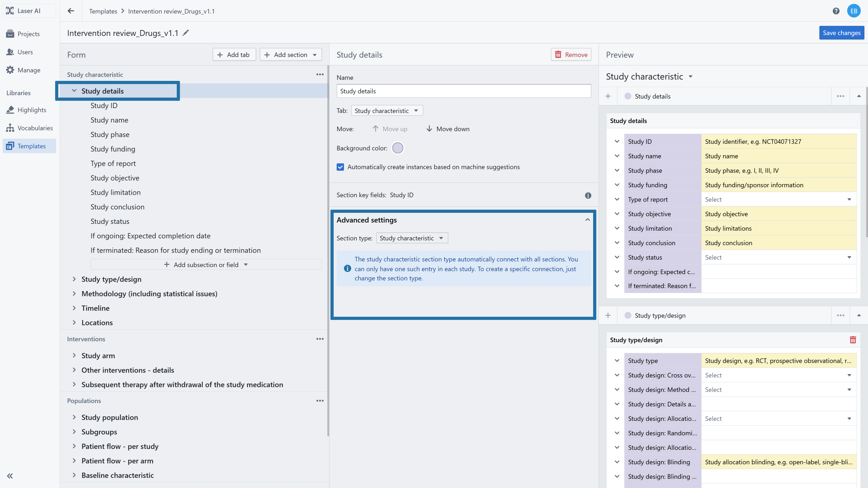This screenshot has height=488, width=868.
Task: Go to Projects in the sidebar
Action: click(28, 34)
